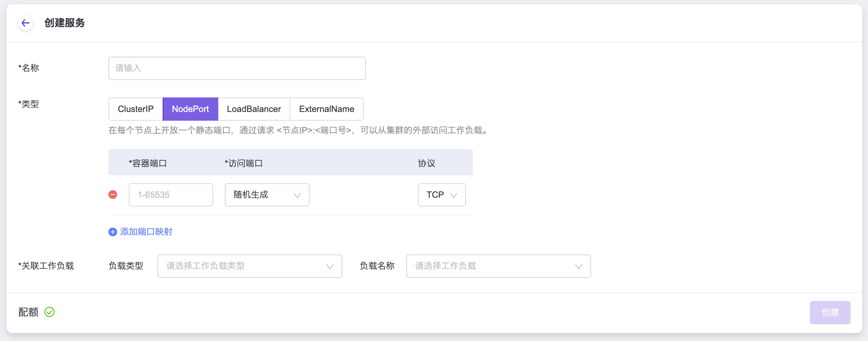868x341 pixels.
Task: Select the NodePort service type
Action: pyautogui.click(x=190, y=109)
